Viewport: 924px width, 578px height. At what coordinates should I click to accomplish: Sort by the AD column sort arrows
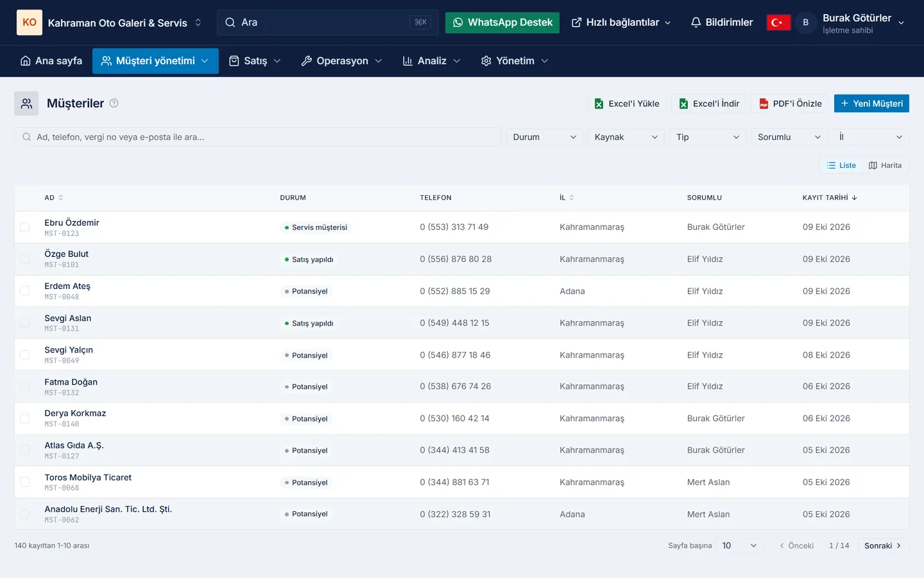coord(61,198)
